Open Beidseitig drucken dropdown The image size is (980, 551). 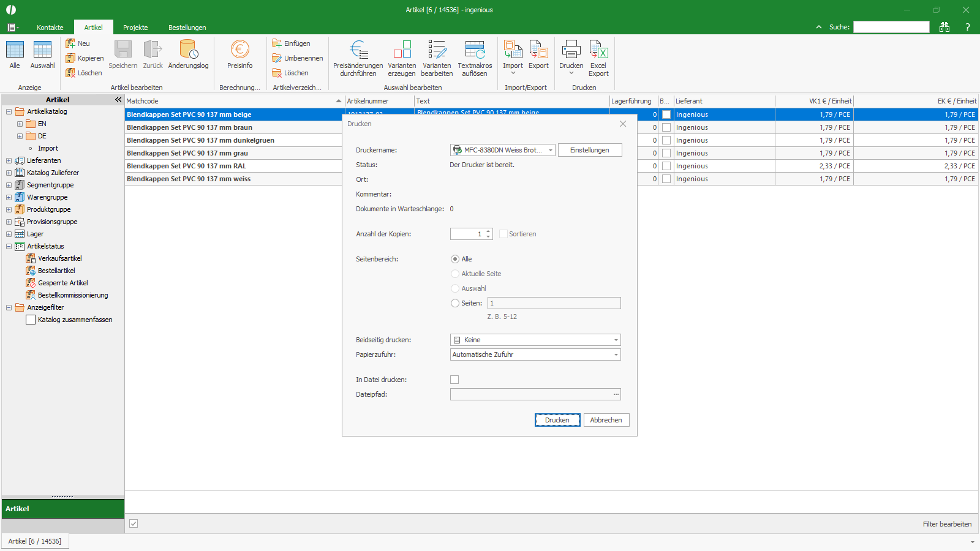pyautogui.click(x=535, y=340)
